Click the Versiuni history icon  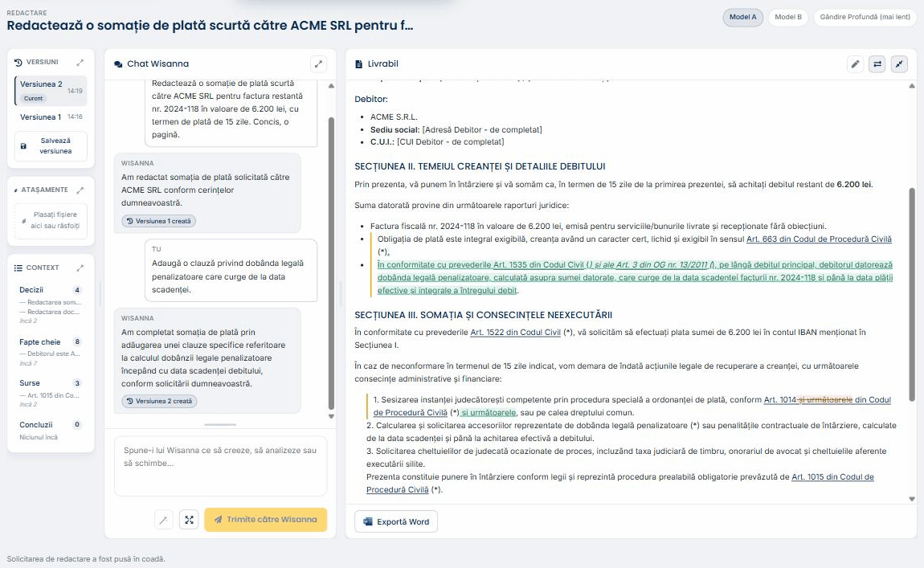point(18,62)
